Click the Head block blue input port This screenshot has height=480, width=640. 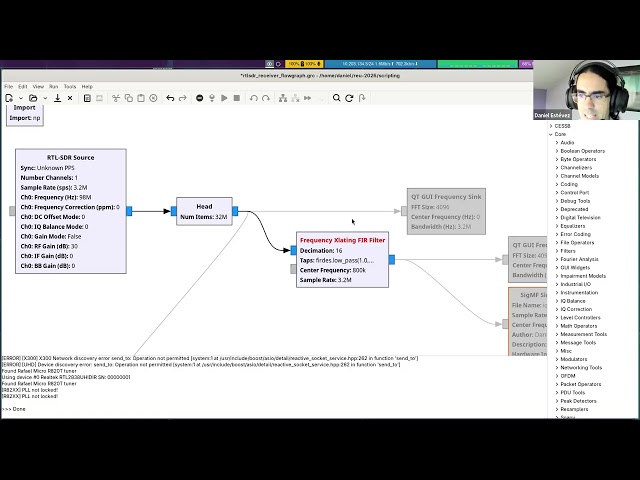(173, 211)
